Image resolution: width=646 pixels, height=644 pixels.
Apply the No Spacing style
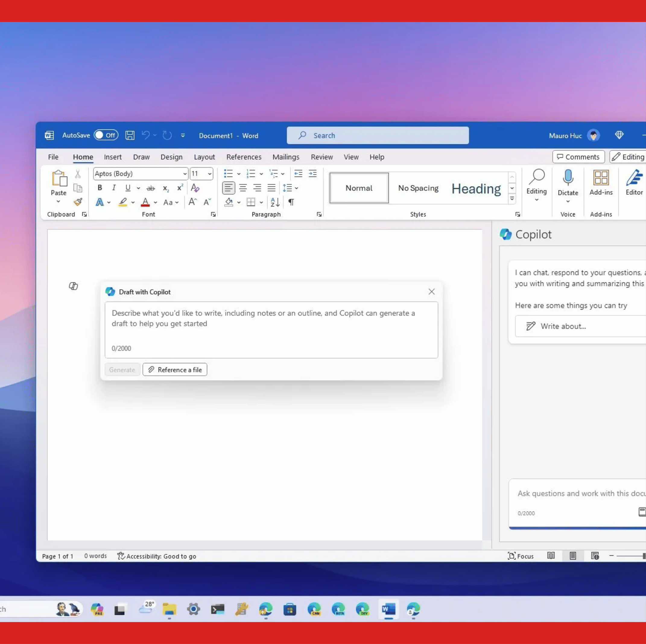[x=418, y=188]
